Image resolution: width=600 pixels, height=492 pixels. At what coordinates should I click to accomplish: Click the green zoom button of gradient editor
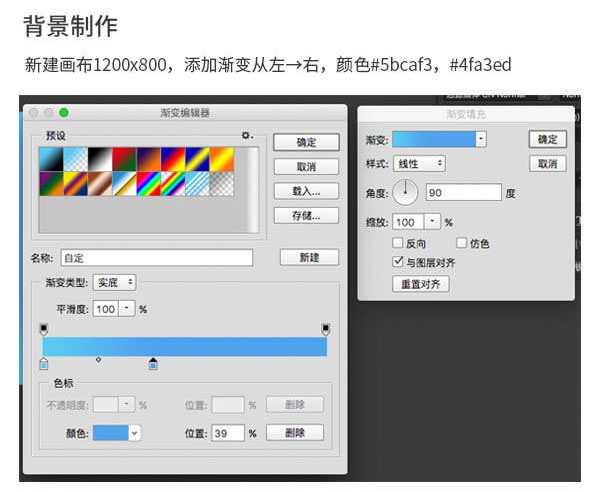[64, 113]
